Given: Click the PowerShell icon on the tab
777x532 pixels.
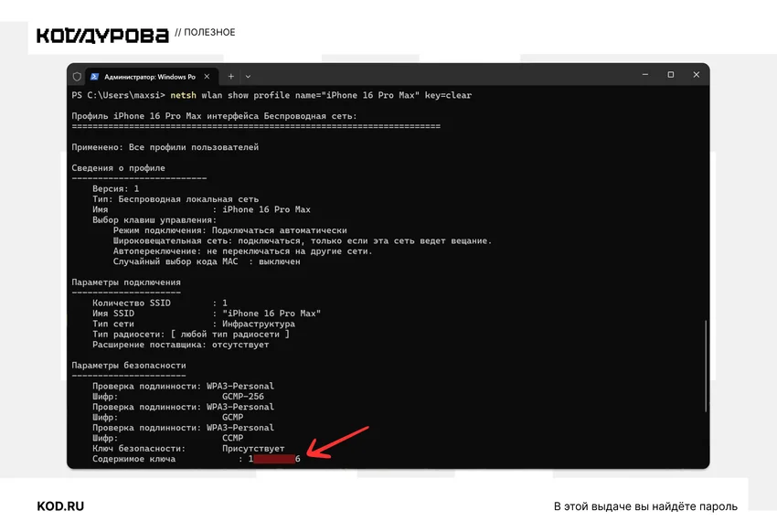Looking at the screenshot, I should (95, 77).
